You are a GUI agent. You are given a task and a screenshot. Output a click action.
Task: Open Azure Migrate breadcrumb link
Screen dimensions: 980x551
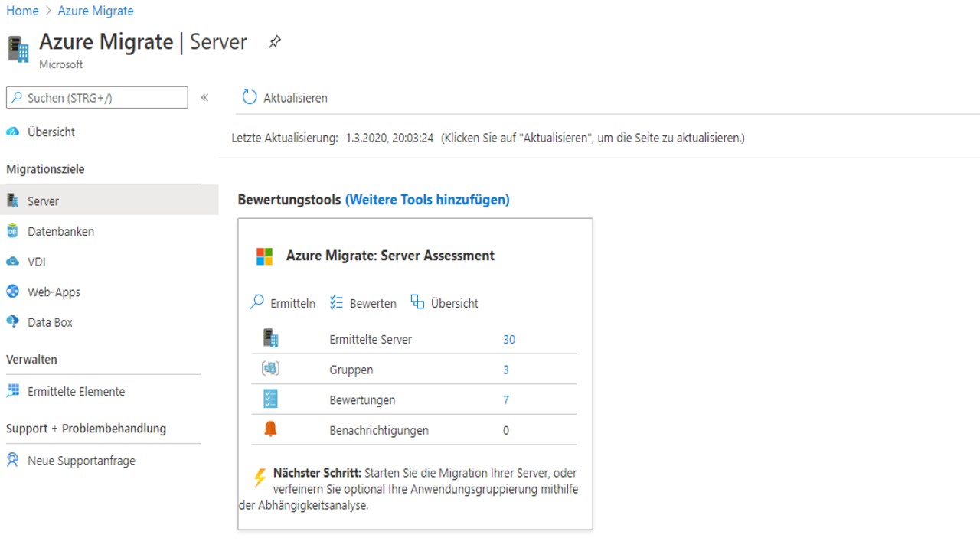[96, 11]
